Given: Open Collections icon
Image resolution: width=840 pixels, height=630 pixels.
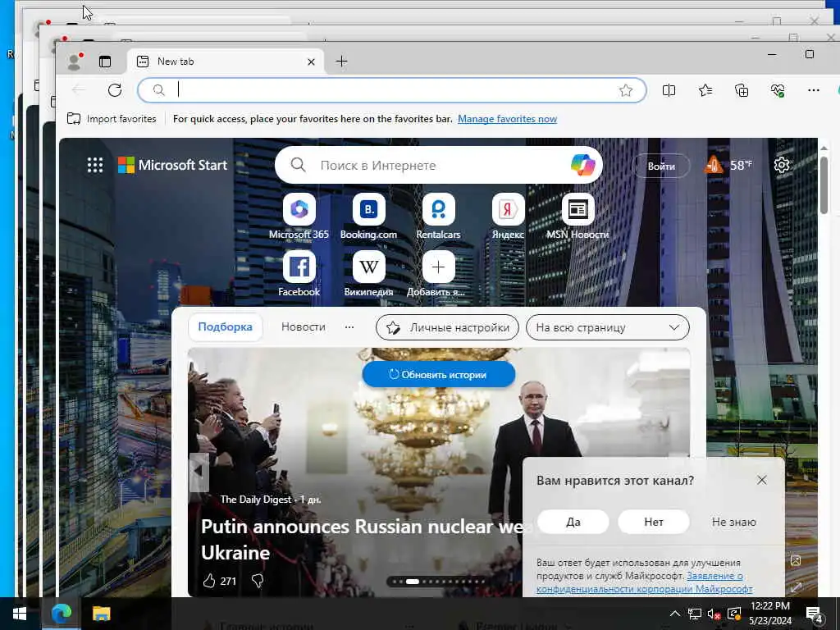Looking at the screenshot, I should click(742, 90).
